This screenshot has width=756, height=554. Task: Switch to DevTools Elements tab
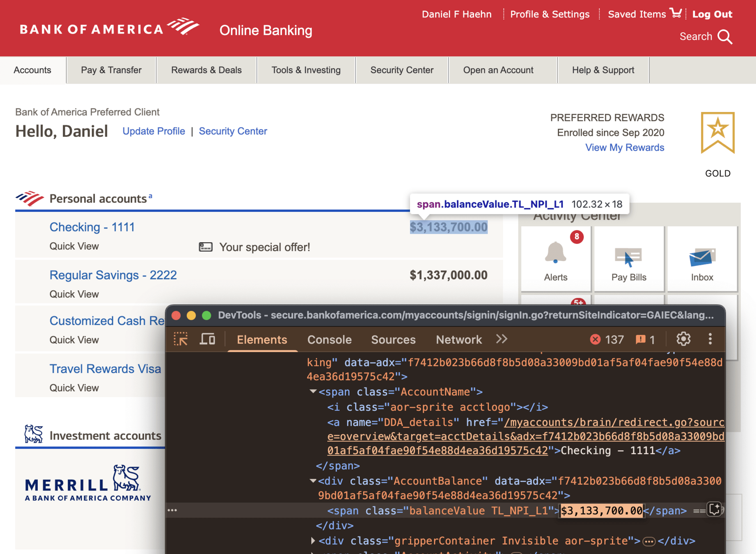click(262, 340)
